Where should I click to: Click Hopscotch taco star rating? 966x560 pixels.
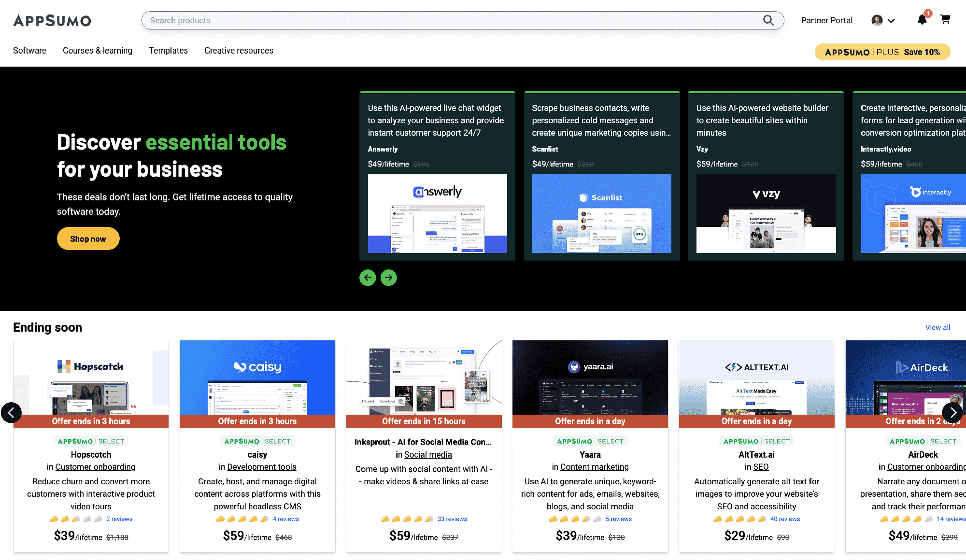click(x=76, y=519)
